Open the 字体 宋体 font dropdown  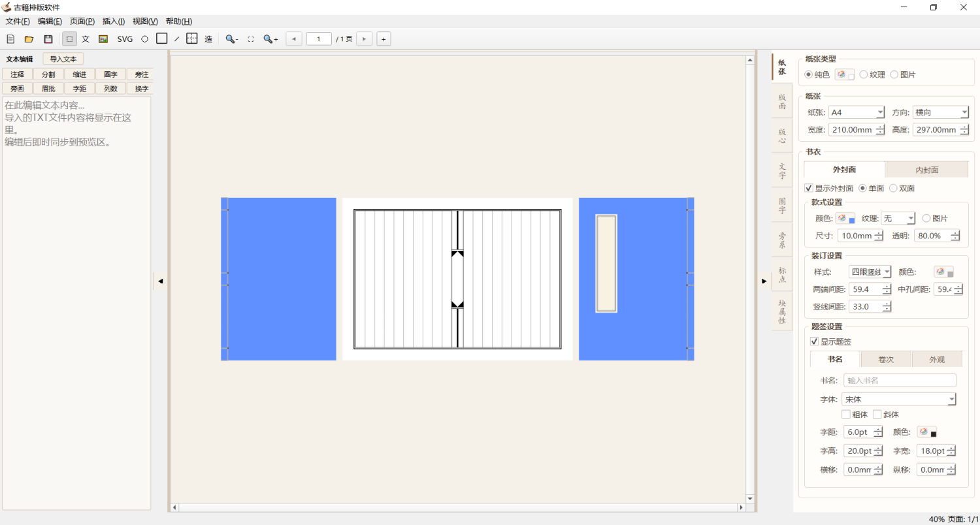[900, 399]
